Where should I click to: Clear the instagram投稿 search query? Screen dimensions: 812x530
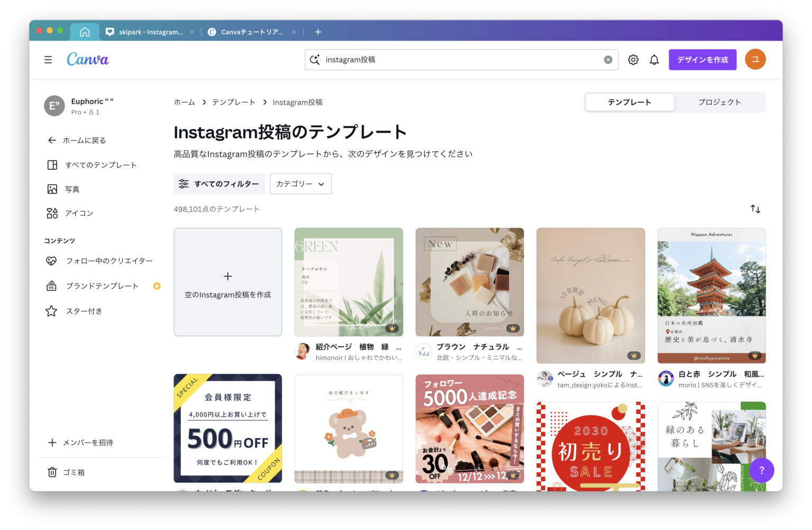(608, 59)
